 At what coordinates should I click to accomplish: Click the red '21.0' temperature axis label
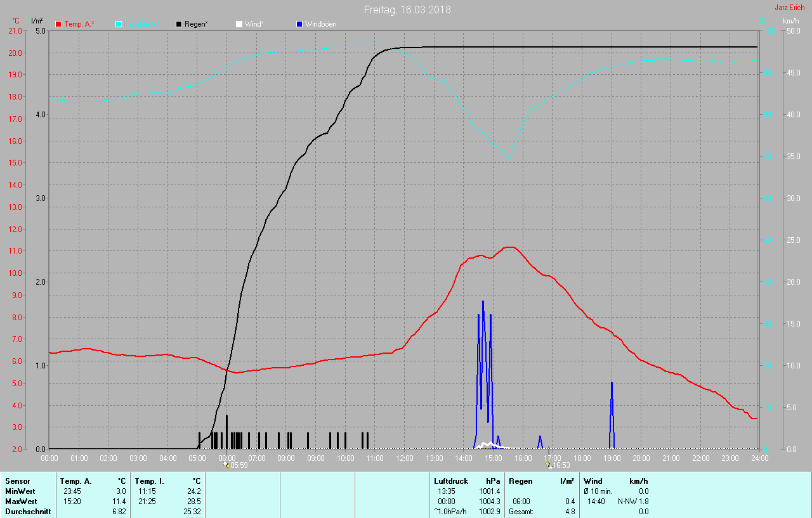15,31
